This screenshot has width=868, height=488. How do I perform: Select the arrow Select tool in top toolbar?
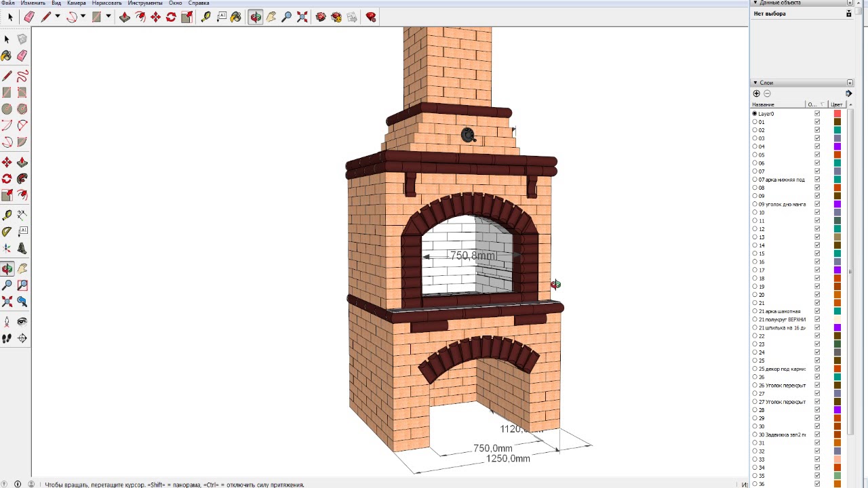pos(10,17)
